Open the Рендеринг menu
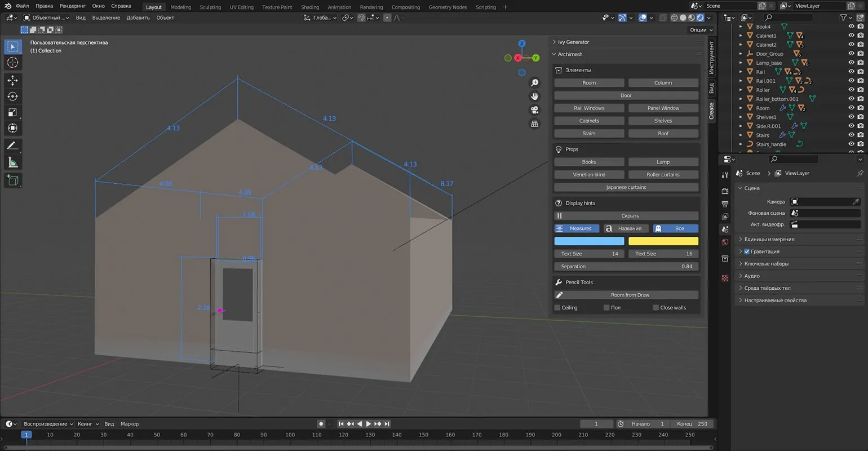868x451 pixels. 72,6
